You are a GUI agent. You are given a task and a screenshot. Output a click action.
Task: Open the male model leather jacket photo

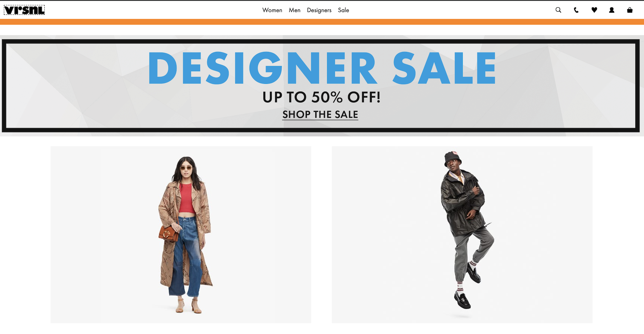pos(462,235)
